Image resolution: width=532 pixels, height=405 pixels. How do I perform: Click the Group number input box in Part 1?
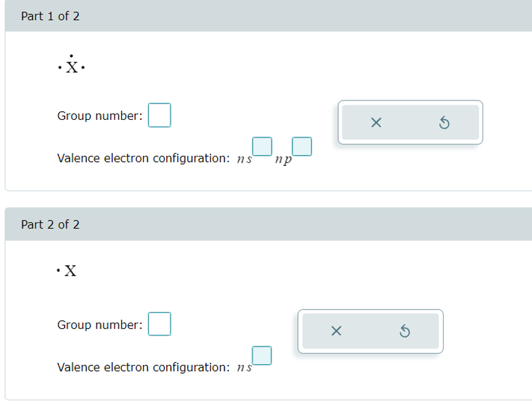159,114
